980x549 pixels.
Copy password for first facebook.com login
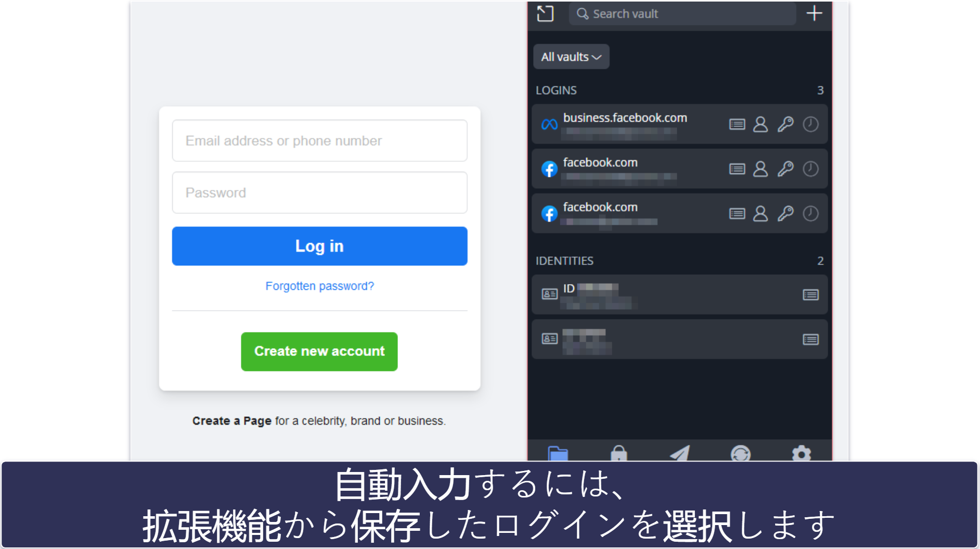pyautogui.click(x=785, y=169)
